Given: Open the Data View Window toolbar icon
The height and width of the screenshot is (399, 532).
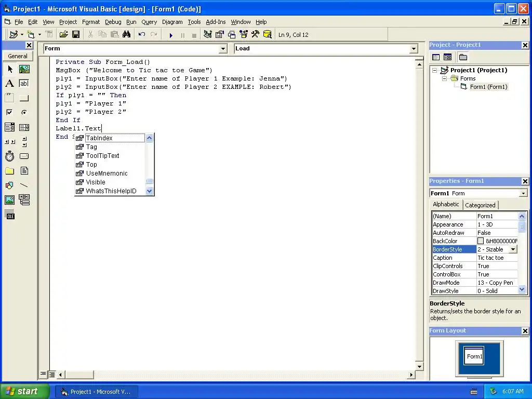Looking at the screenshot, I should tap(268, 35).
